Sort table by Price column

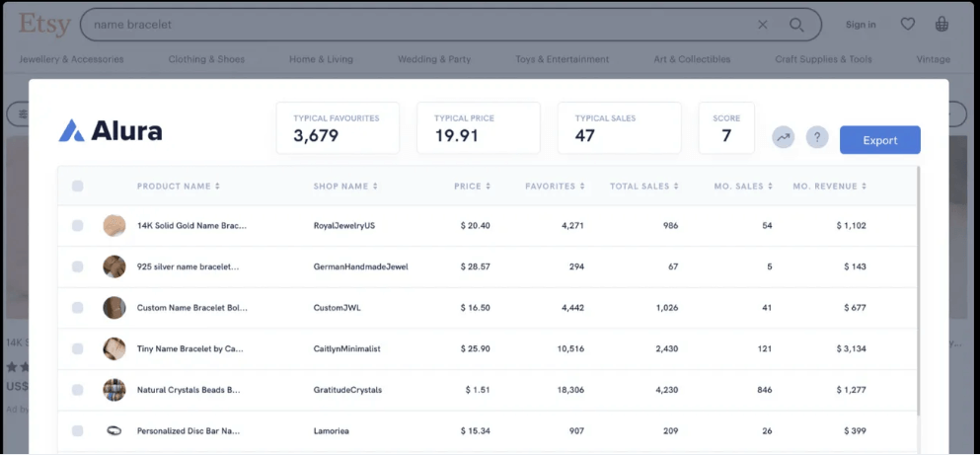point(472,187)
